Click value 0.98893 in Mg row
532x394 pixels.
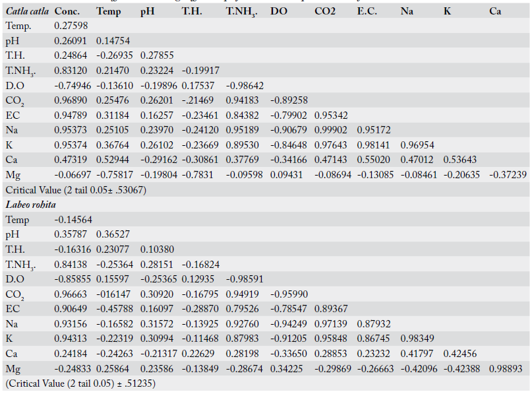click(506, 369)
